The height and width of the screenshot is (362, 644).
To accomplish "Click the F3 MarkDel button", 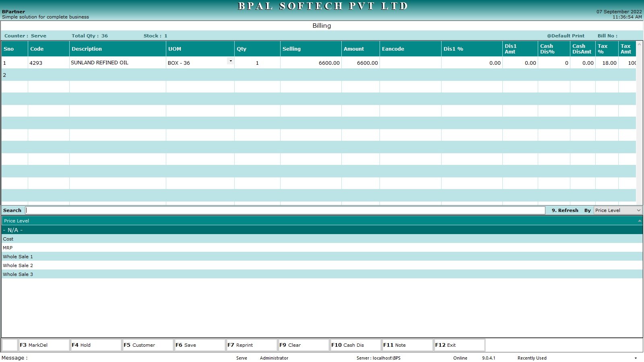I will point(44,345).
